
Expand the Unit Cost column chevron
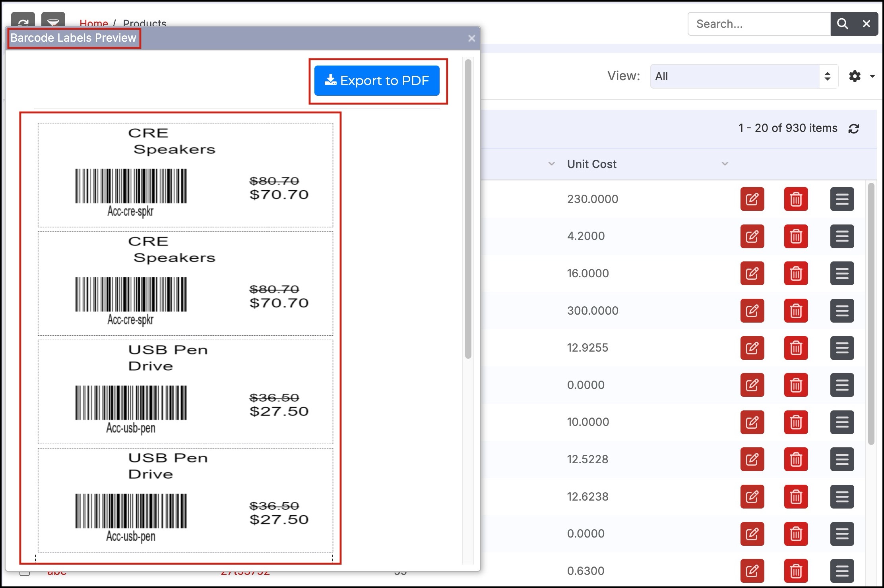point(725,164)
